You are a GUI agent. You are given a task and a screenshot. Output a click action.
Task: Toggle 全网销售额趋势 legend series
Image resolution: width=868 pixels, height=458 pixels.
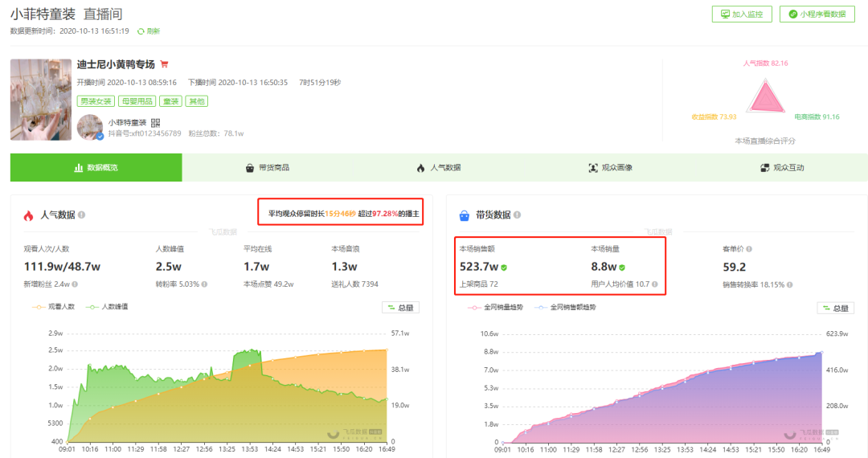click(565, 307)
